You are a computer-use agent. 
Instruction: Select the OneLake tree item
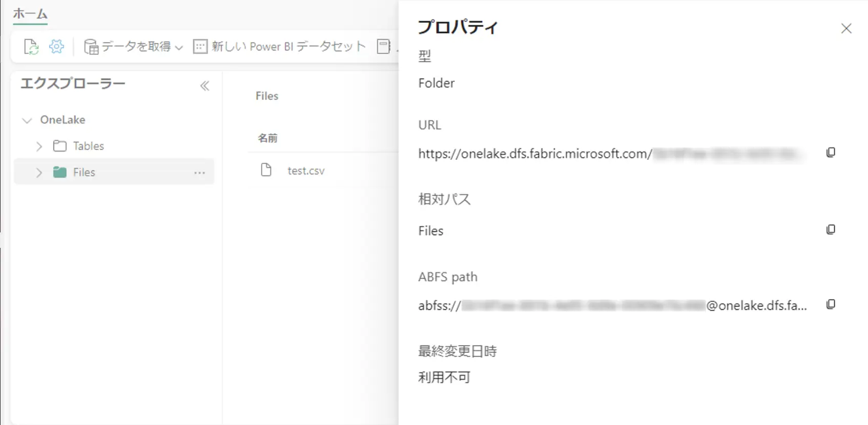[x=63, y=120]
